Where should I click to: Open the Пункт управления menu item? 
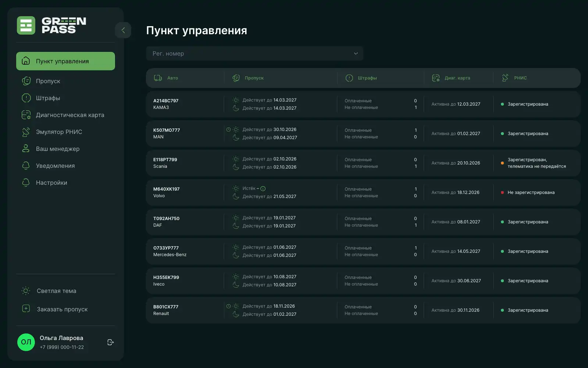(65, 61)
